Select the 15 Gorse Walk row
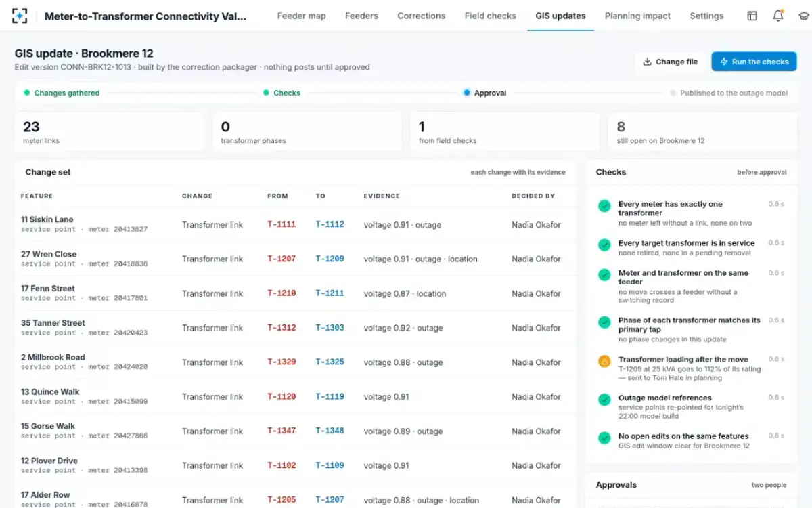 295,431
